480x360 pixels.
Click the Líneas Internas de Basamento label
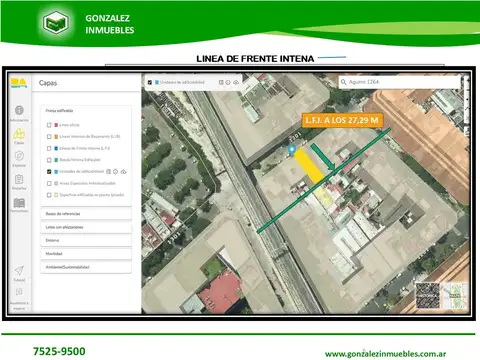point(90,137)
